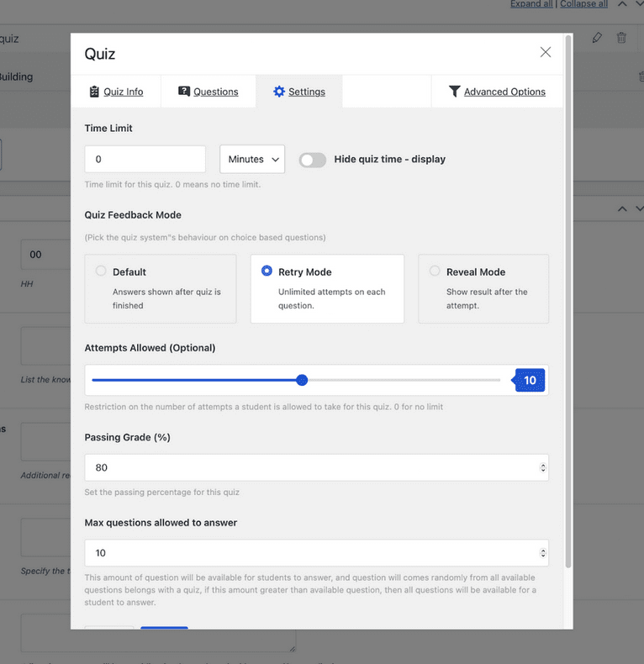Click the Time Limit number input field

(x=145, y=159)
